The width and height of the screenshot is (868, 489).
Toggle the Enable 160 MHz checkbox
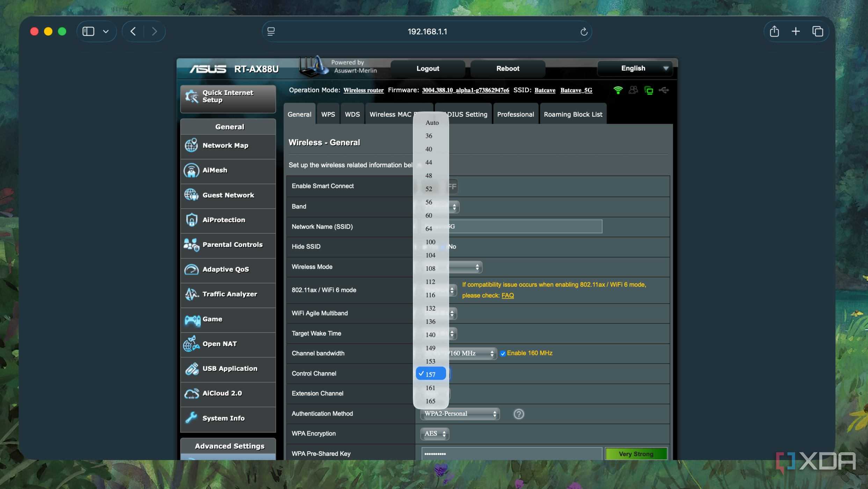tap(503, 353)
